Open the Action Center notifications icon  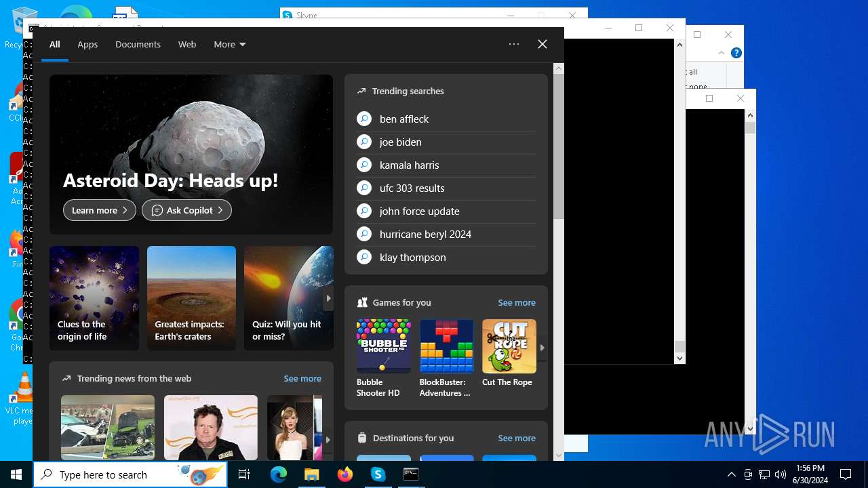coord(846,474)
